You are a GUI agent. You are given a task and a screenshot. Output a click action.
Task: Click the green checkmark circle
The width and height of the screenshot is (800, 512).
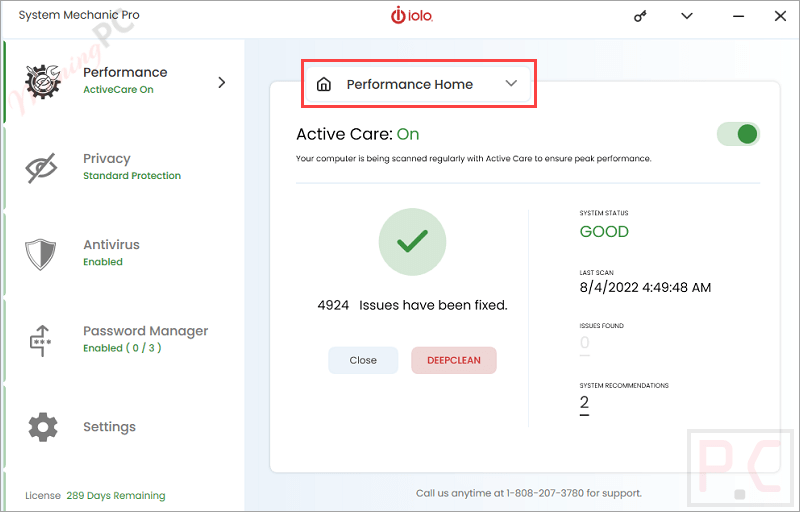[412, 242]
